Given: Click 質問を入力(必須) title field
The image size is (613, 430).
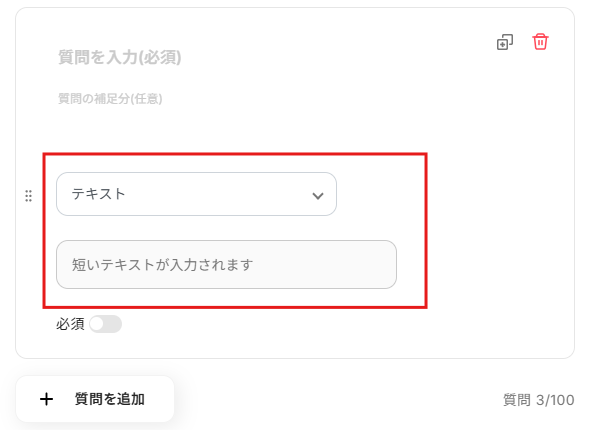Looking at the screenshot, I should coord(120,57).
